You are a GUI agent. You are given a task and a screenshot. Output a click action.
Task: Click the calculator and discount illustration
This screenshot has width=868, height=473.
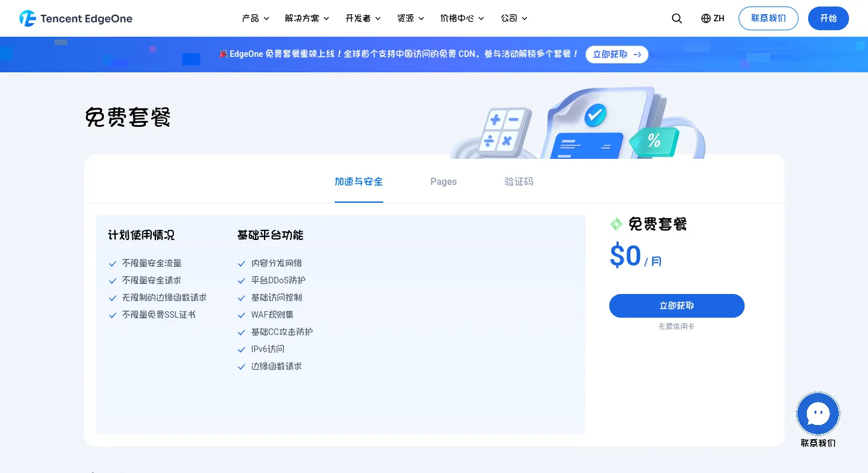577,123
